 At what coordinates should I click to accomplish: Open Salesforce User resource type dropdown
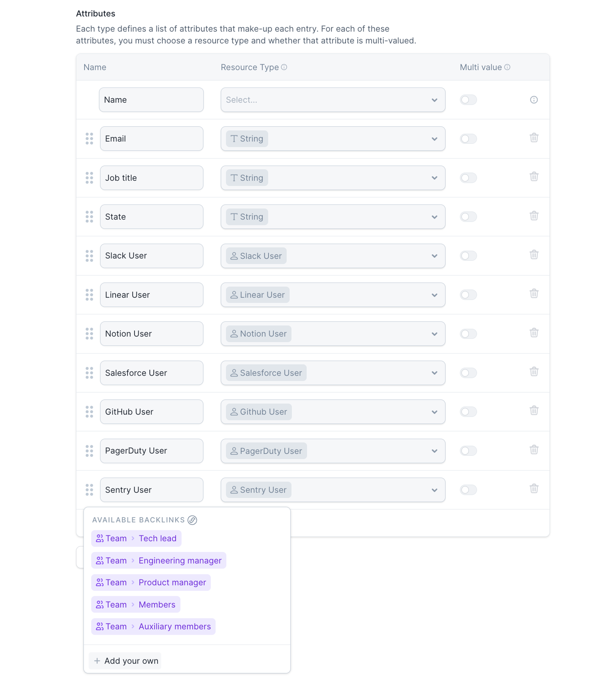332,373
